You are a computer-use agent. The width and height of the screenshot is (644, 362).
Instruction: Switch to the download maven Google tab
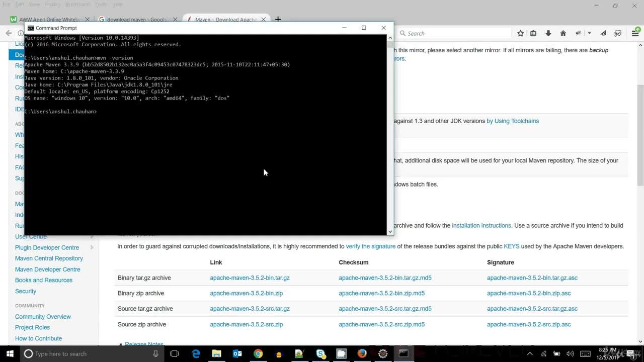[x=136, y=20]
